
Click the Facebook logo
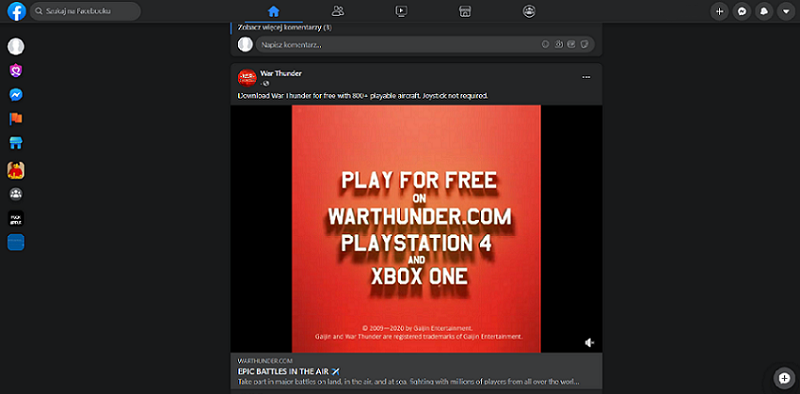[x=16, y=11]
